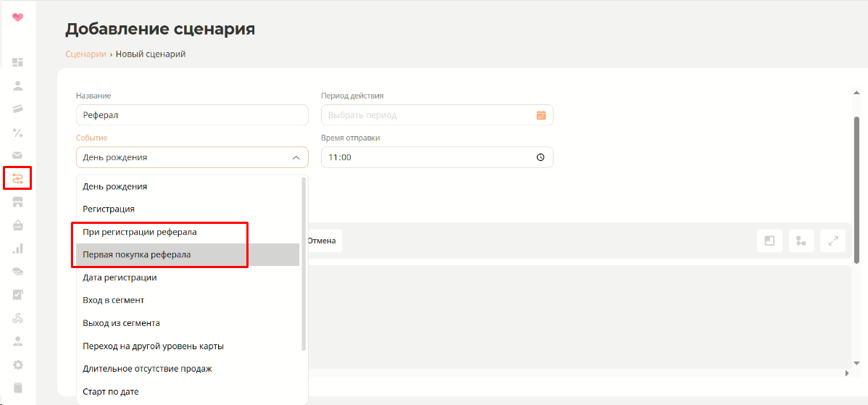
Task: Click the Название input containing Реферал
Action: point(192,115)
